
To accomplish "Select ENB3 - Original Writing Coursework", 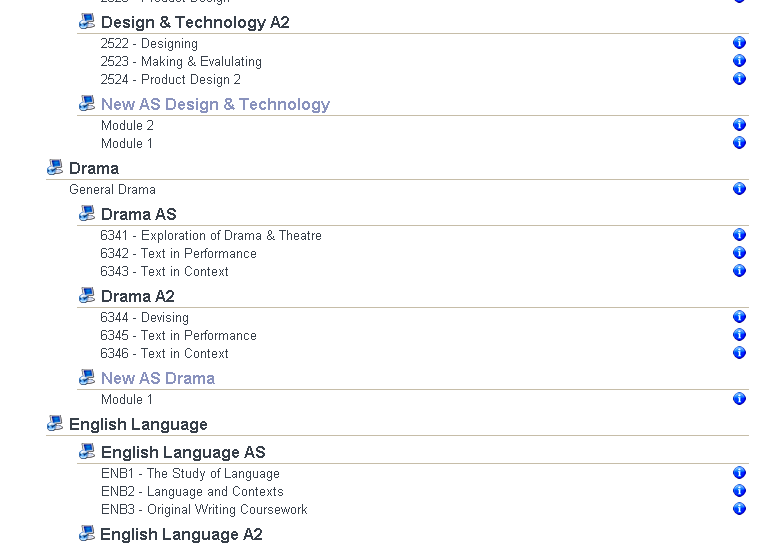I will coord(204,509).
